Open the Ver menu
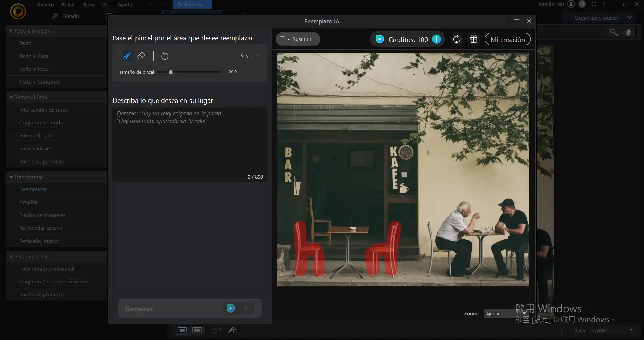Image resolution: width=644 pixels, height=340 pixels. point(105,5)
